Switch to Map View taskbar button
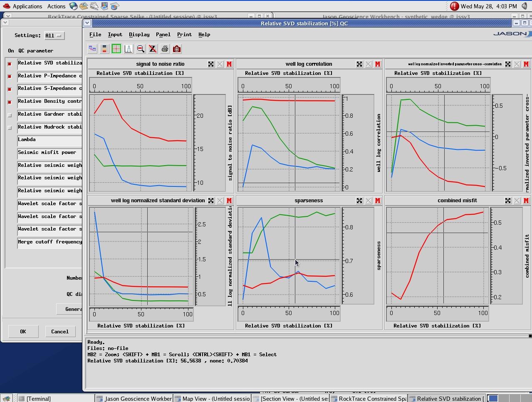The width and height of the screenshot is (532, 402). (x=212, y=399)
